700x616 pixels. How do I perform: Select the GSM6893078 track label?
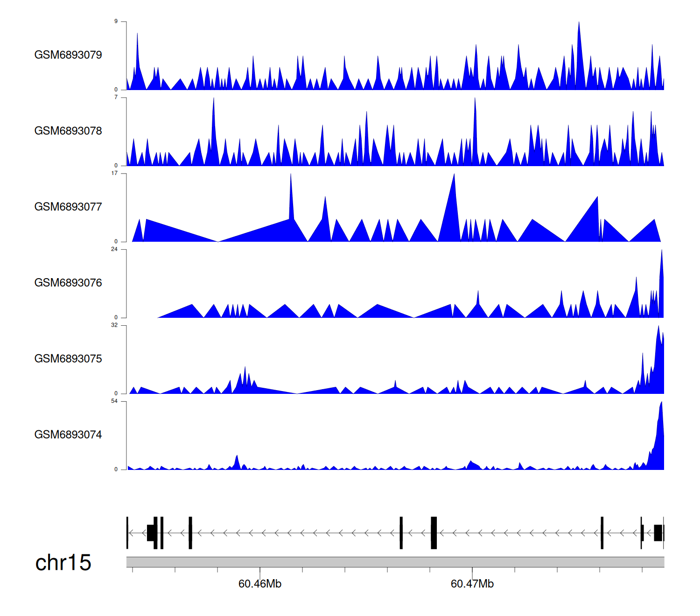[68, 131]
